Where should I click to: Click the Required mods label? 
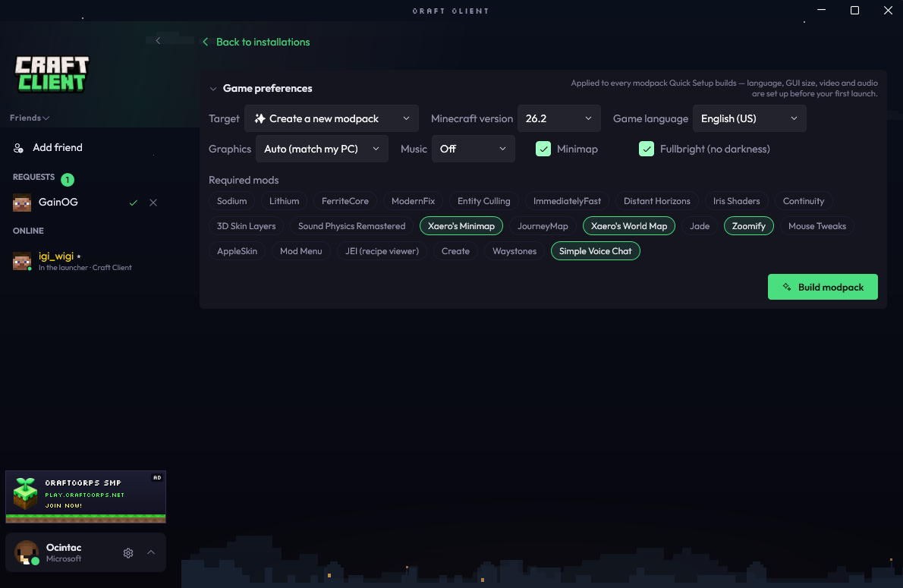[244, 181]
